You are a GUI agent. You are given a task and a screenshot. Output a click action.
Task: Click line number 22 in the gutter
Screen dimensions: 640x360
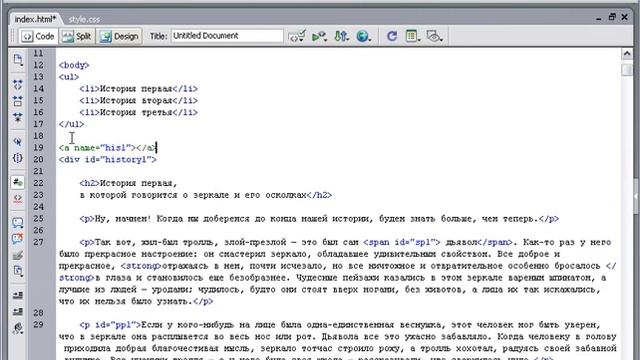click(x=38, y=183)
